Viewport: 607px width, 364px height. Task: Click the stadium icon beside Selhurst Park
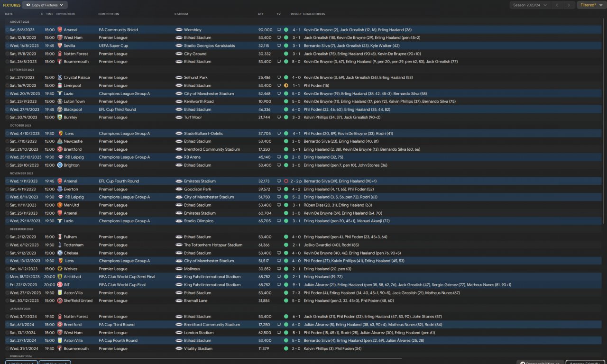pos(179,78)
